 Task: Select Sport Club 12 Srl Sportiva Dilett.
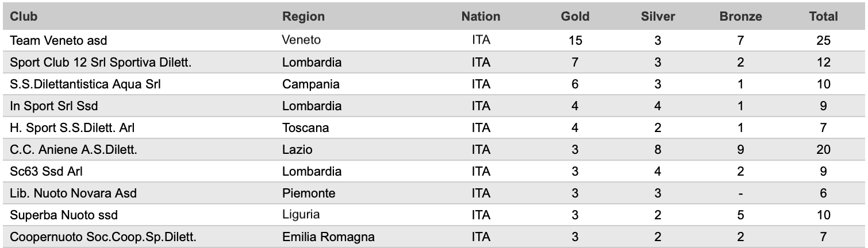[101, 62]
